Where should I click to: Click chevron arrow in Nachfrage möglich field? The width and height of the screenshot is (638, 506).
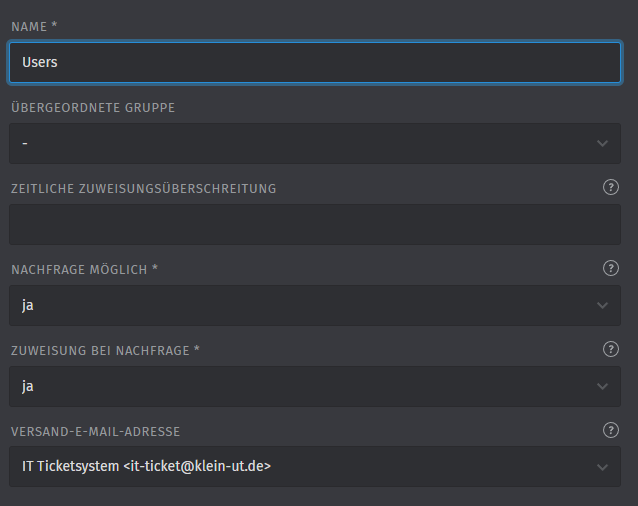(602, 305)
